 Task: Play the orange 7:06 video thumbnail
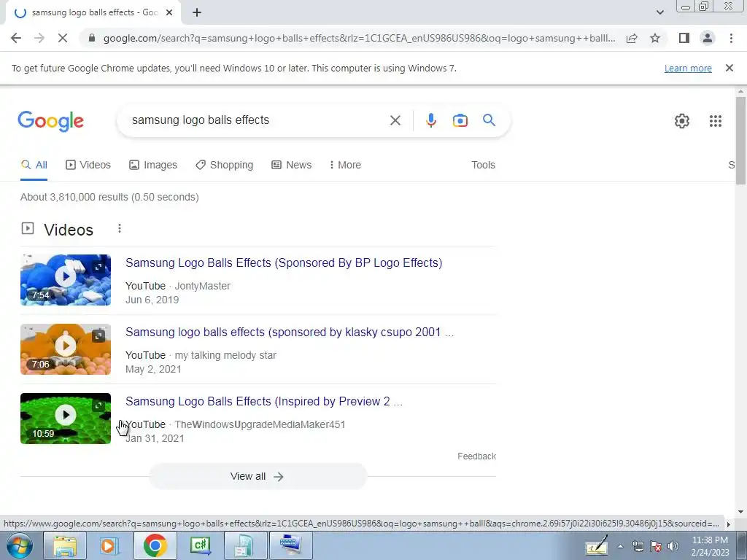66,349
